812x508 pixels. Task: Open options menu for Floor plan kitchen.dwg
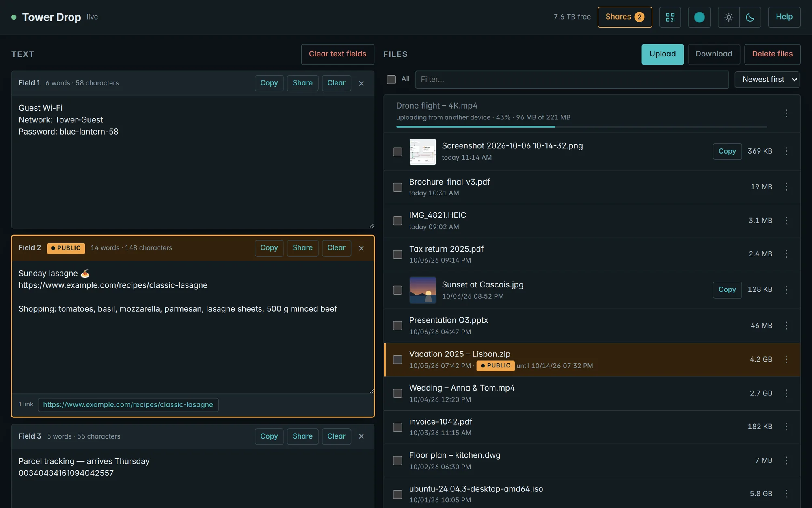[x=786, y=460]
